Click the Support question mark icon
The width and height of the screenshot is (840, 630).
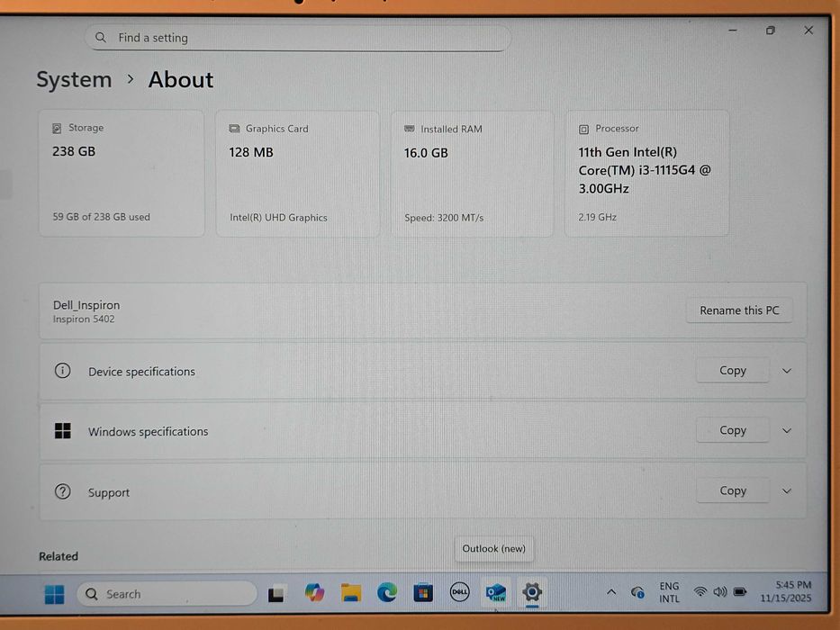(63, 491)
